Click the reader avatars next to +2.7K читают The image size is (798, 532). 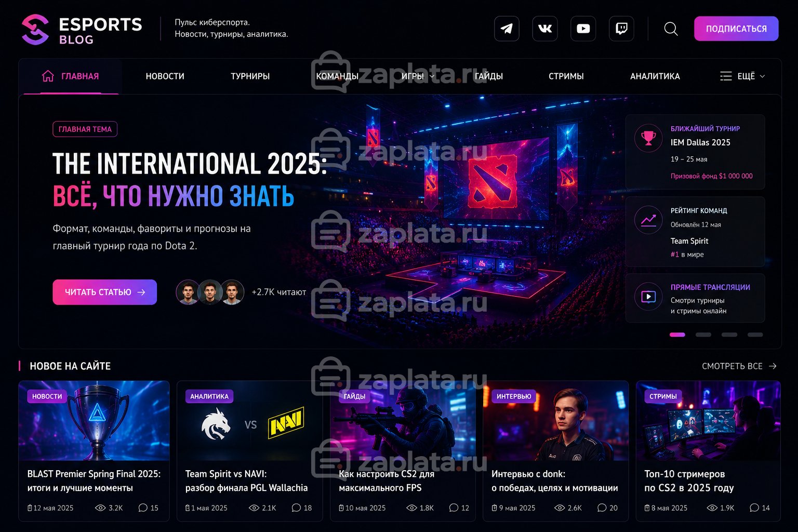[x=210, y=292]
